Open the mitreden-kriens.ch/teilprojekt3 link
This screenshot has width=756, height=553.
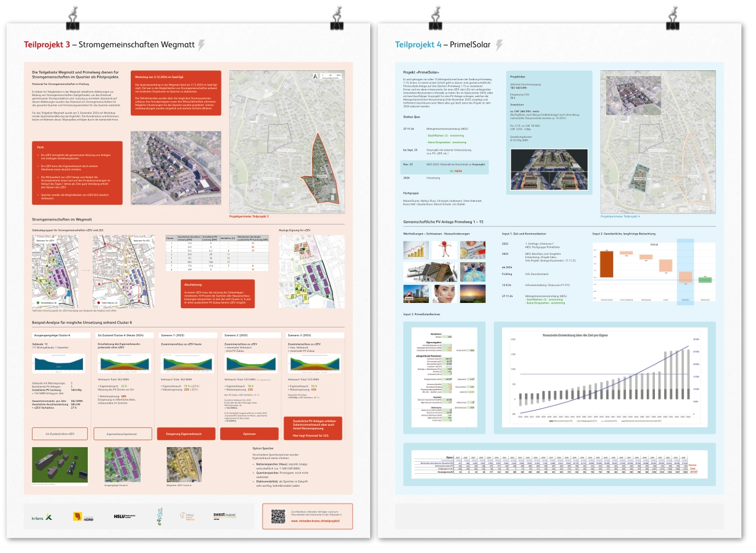tap(315, 521)
